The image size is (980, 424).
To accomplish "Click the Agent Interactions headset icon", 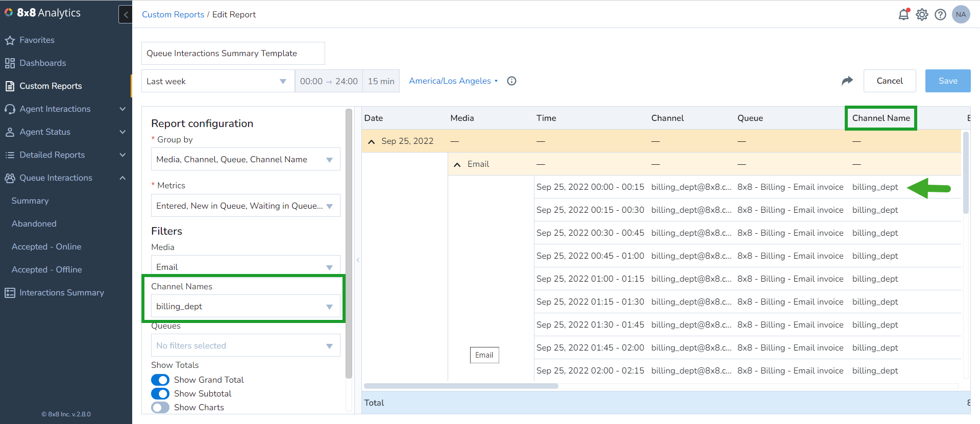I will tap(10, 109).
